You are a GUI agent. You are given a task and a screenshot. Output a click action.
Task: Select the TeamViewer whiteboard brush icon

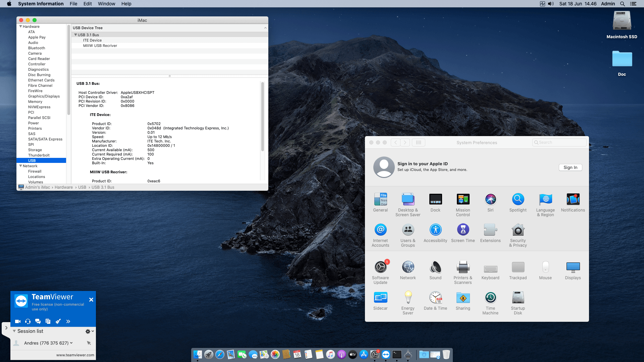[x=58, y=321]
